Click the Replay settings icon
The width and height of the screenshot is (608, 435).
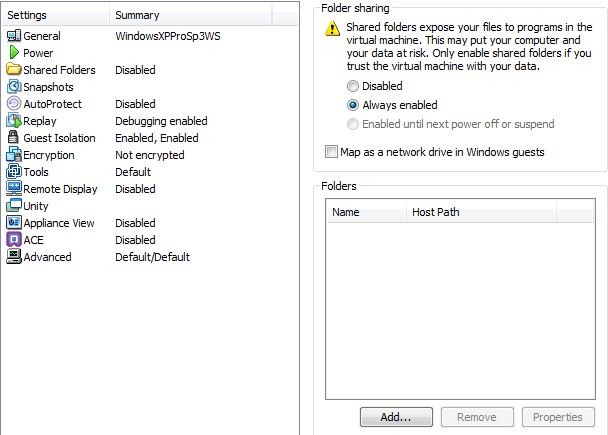(14, 121)
